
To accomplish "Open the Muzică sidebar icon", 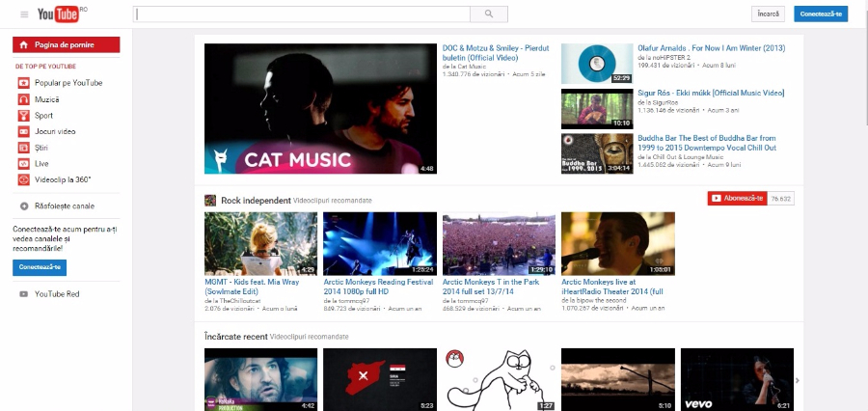I will pos(24,99).
